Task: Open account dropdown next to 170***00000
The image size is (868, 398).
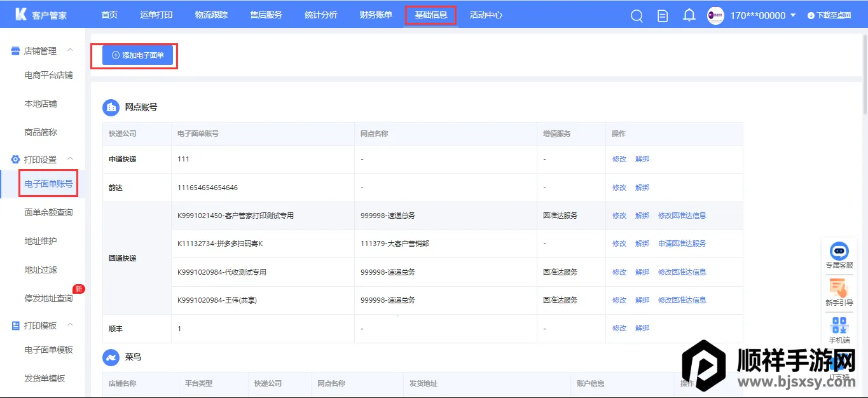Action: [792, 16]
